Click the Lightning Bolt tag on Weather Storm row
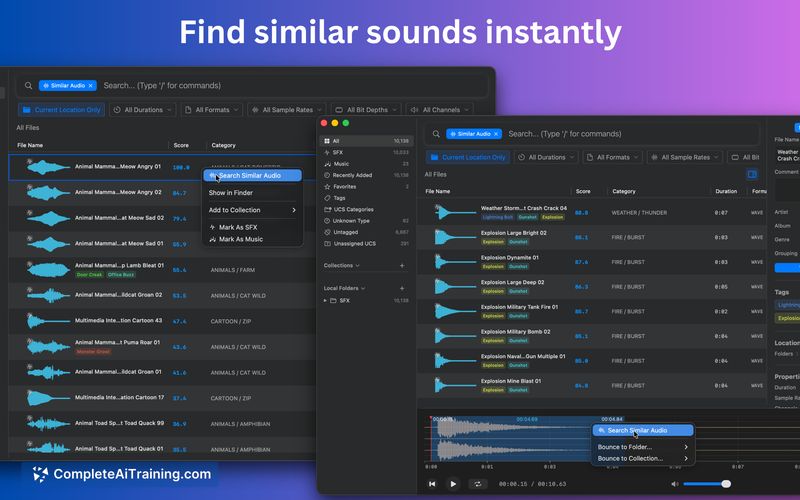The image size is (800, 500). 498,217
